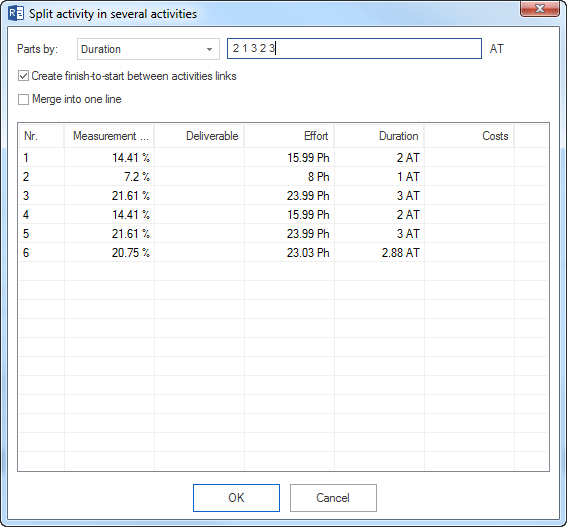Click the Cancel button
Viewport: 567px width, 527px height.
point(333,498)
